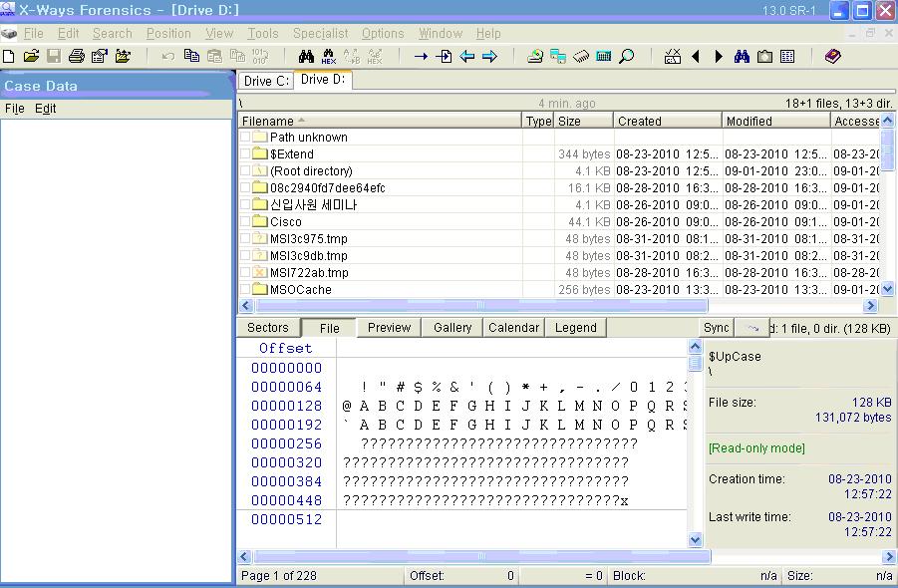Click the hex view scroll-up arrow
This screenshot has height=588, width=898.
696,347
